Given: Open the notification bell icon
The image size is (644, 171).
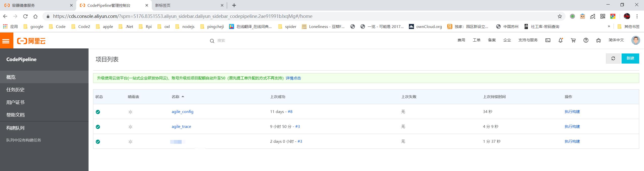Looking at the screenshot, I should click(x=561, y=40).
